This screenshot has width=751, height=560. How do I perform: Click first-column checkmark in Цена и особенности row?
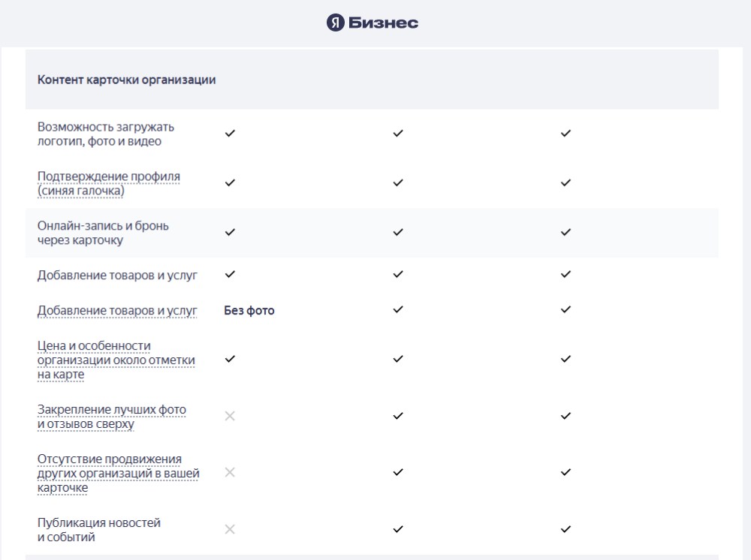[x=230, y=359]
